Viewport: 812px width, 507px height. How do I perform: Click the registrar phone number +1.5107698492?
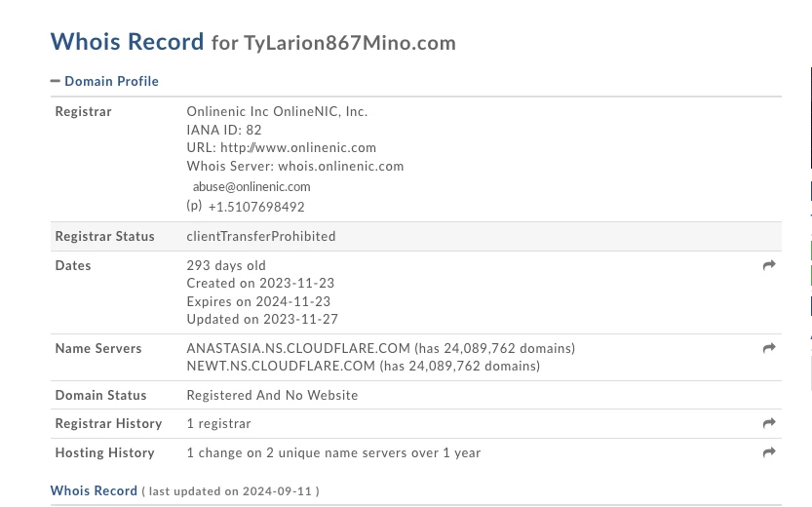click(x=256, y=207)
